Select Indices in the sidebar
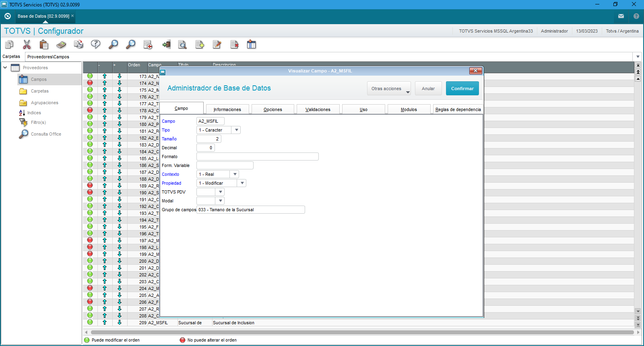 tap(34, 113)
